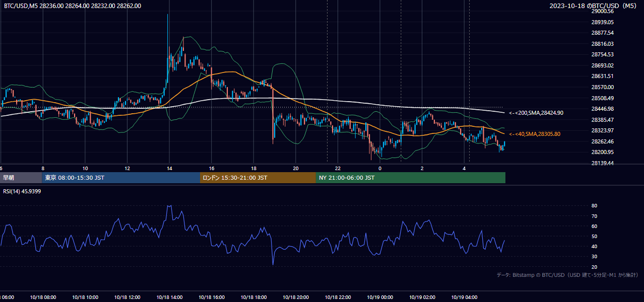Select price axis value 28385.47
This screenshot has width=644, height=302.
coord(602,120)
